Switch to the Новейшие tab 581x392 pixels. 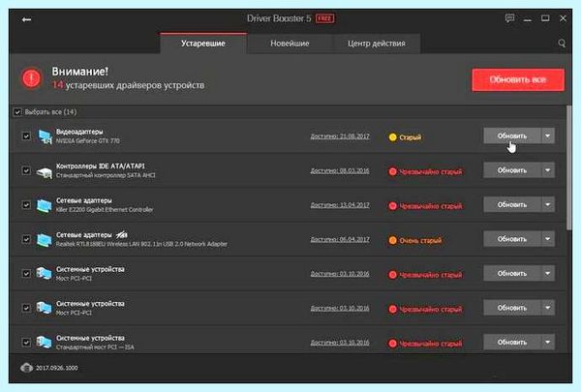[x=290, y=44]
